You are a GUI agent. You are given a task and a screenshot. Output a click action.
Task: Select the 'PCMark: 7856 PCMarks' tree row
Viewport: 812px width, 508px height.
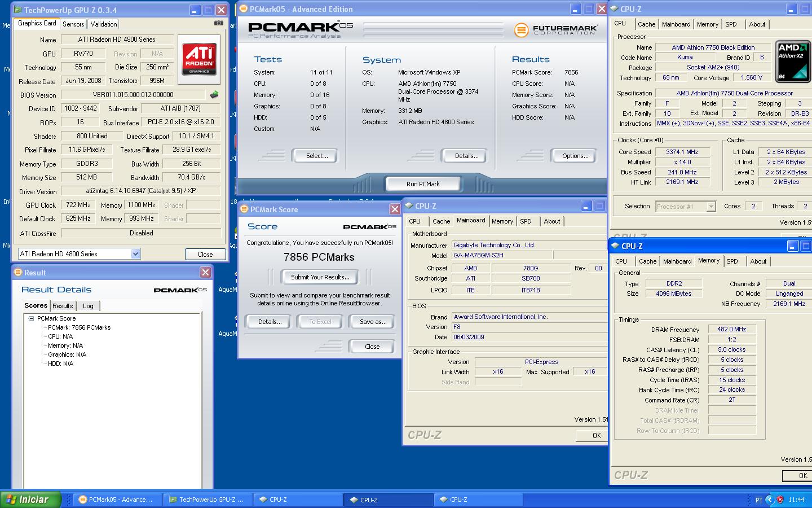pyautogui.click(x=79, y=327)
